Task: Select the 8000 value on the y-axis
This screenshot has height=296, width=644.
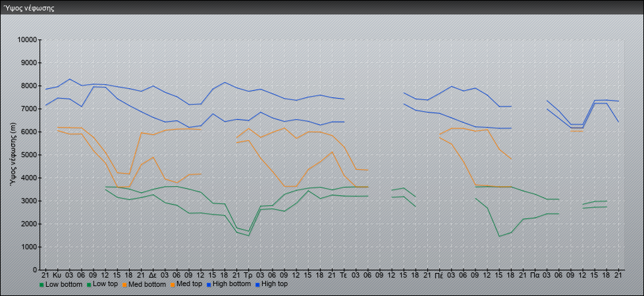Action: [x=29, y=86]
